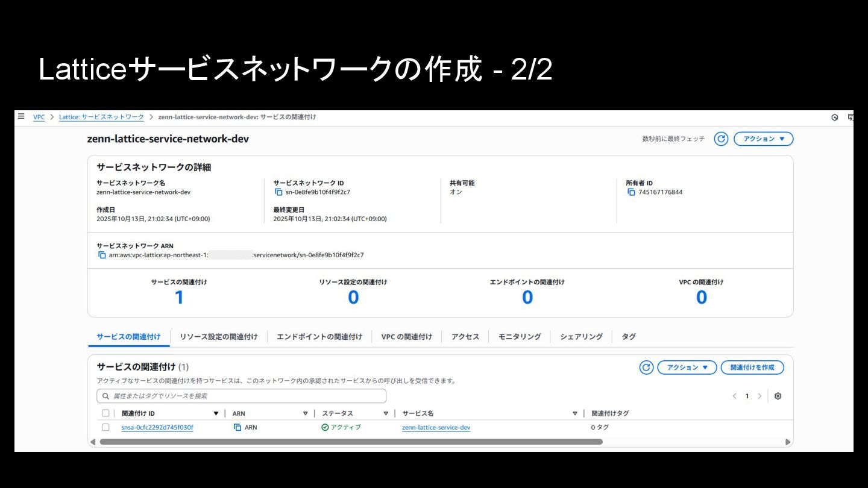Click the 関連付けを作成 button

pyautogui.click(x=752, y=368)
